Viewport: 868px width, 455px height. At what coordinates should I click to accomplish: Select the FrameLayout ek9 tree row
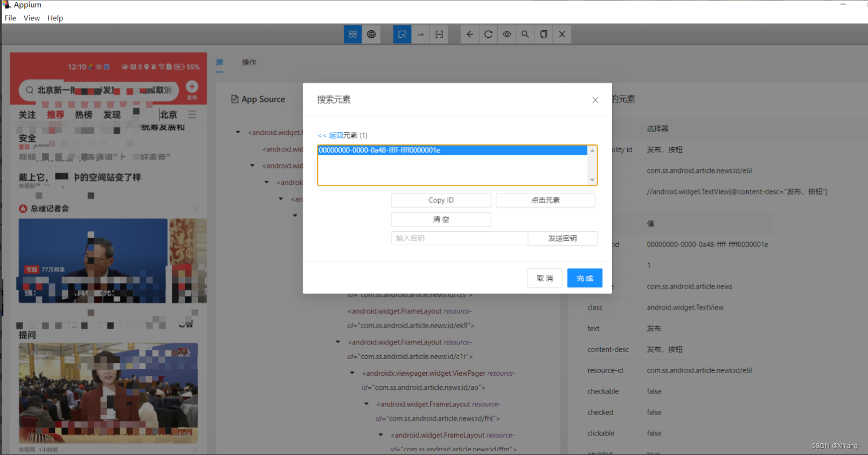[411, 319]
